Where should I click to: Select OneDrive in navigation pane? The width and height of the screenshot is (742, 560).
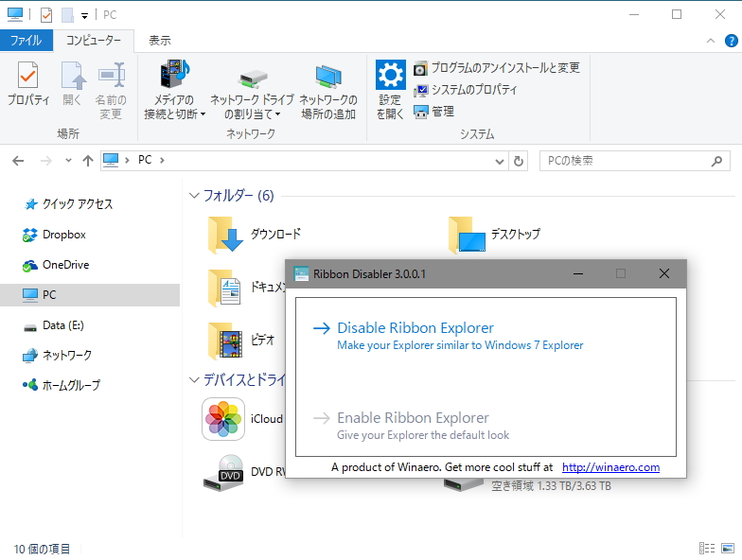tap(56, 265)
